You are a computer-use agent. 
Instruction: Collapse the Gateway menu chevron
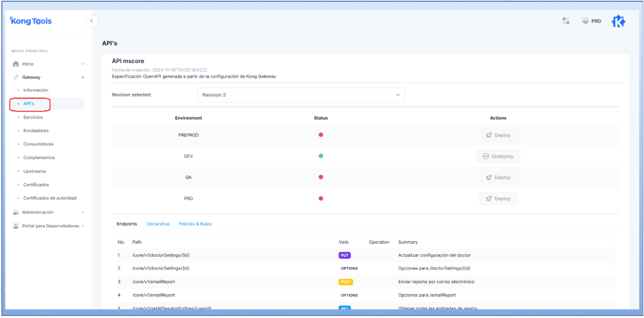click(x=83, y=77)
